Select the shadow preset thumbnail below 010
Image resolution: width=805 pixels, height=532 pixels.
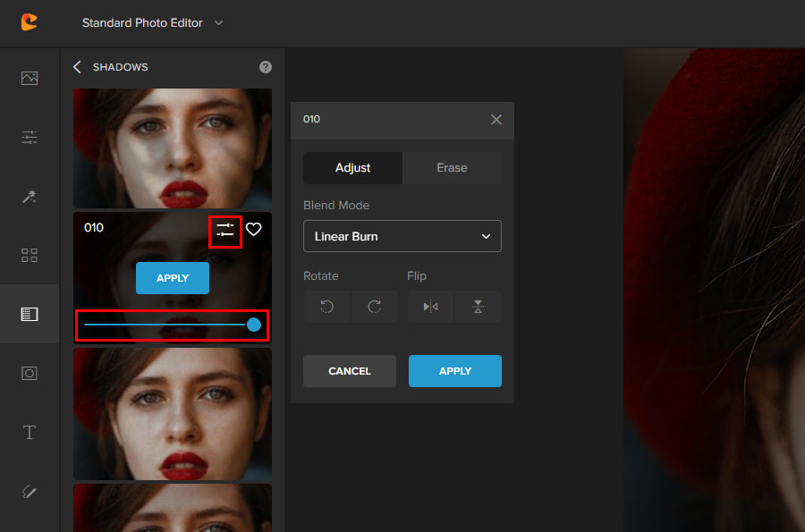click(x=172, y=414)
